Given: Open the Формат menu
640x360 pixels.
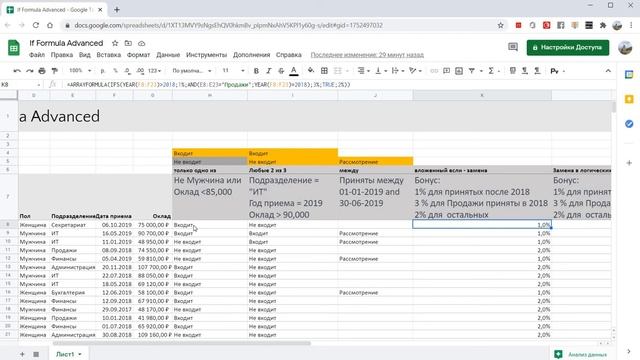Looking at the screenshot, I should (x=138, y=55).
